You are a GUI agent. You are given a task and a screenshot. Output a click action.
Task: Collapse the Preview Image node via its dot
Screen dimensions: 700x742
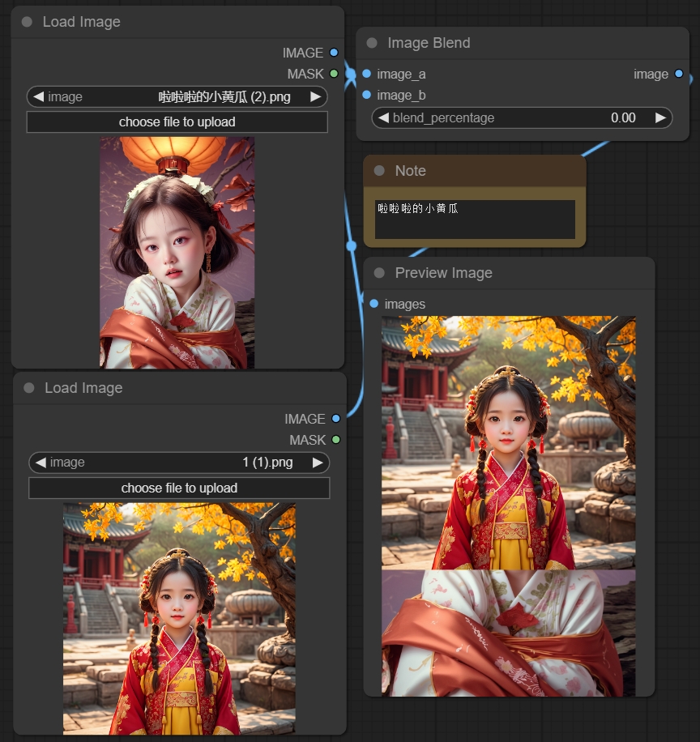[380, 273]
